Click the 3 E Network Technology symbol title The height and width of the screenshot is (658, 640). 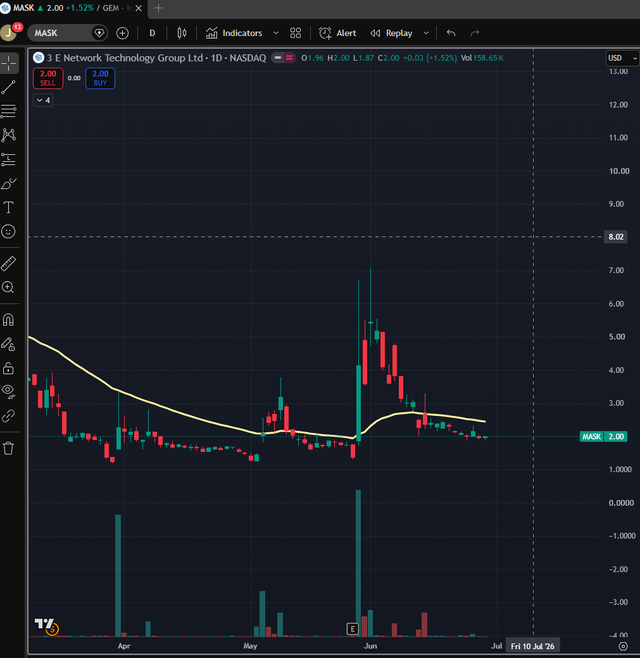pyautogui.click(x=156, y=58)
